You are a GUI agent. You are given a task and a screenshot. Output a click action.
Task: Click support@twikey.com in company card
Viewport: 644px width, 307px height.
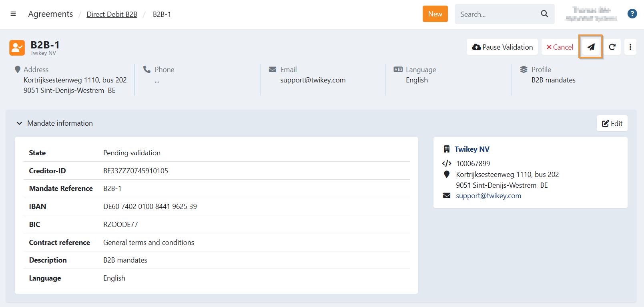point(488,196)
